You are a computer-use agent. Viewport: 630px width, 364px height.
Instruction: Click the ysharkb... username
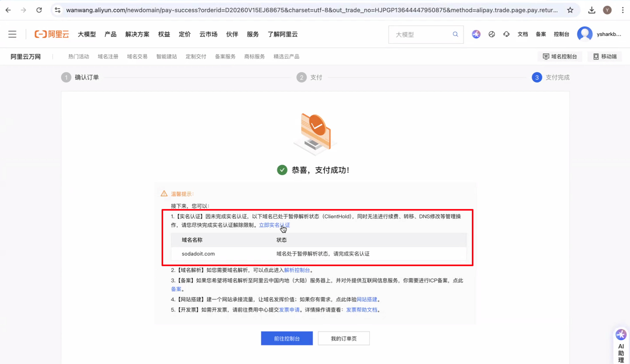click(609, 34)
